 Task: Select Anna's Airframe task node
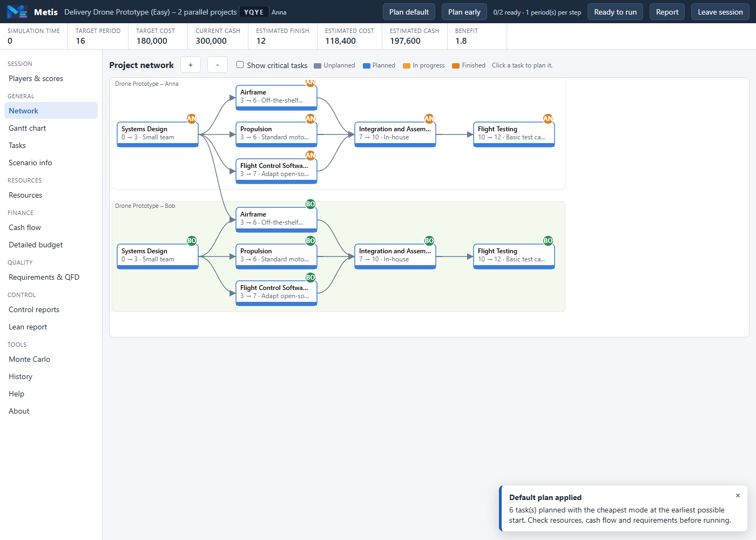coord(276,97)
